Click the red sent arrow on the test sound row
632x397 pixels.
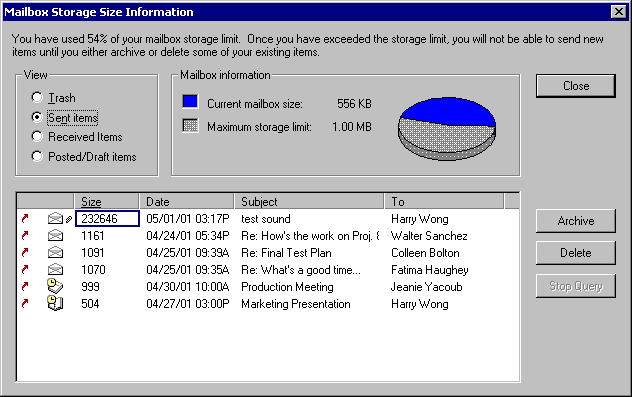point(25,219)
